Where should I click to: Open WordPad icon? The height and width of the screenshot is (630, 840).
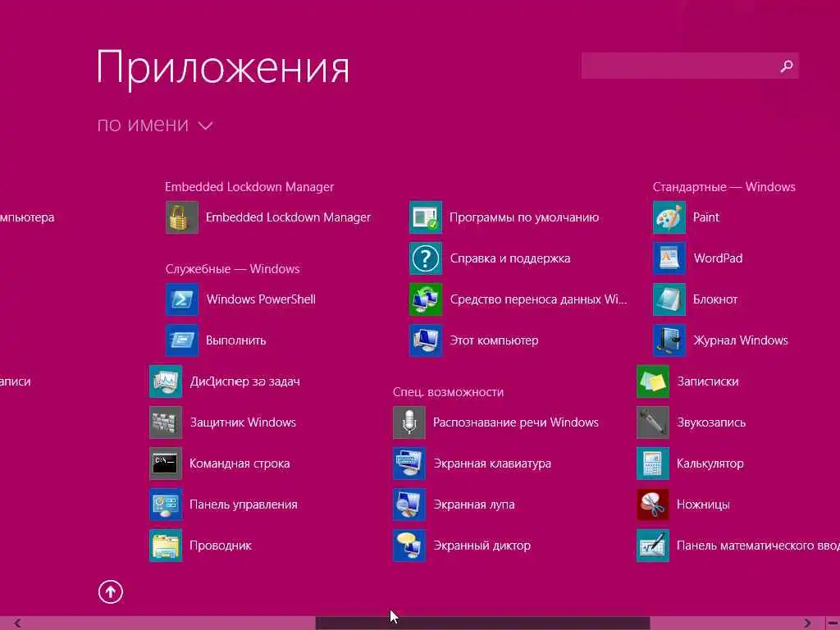669,258
